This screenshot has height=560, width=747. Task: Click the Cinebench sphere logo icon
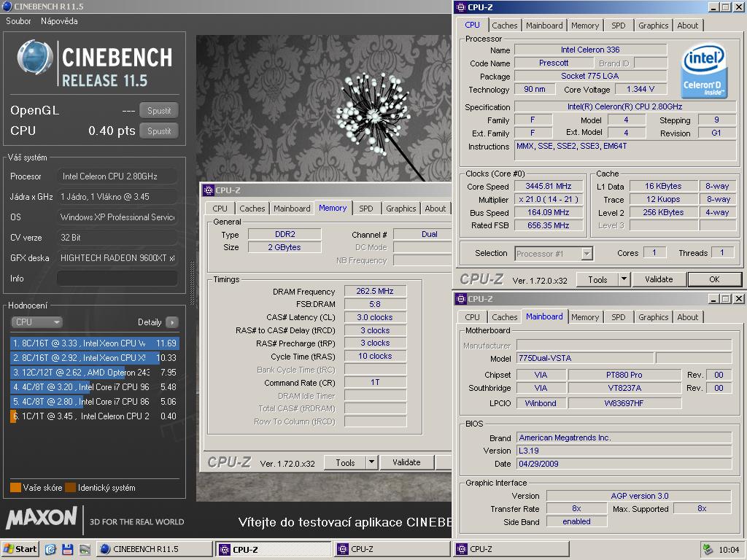pos(34,57)
